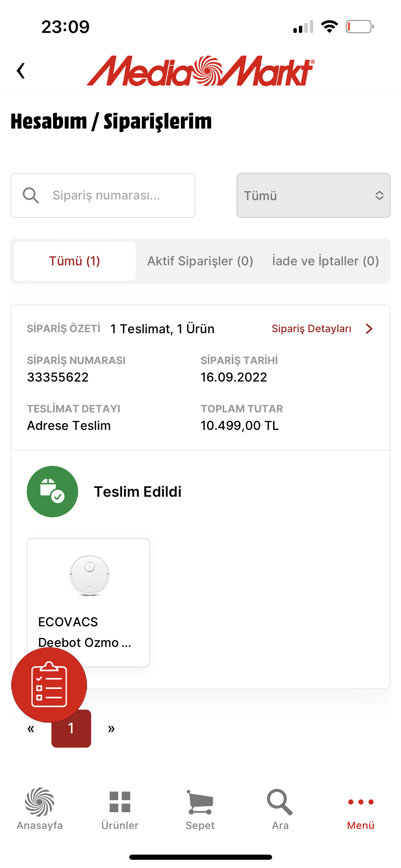The width and height of the screenshot is (401, 868).
Task: Click the Teslim Edildi status text
Action: click(x=138, y=492)
